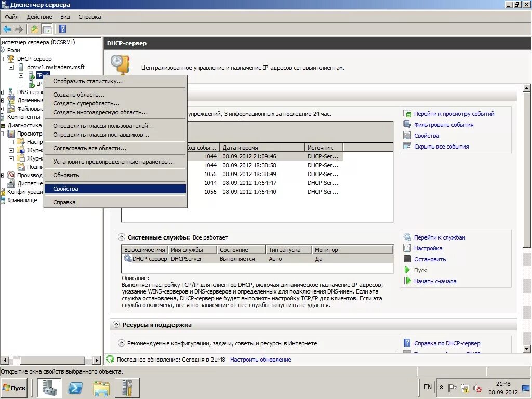Click the Начать сначала restart icon
This screenshot has width=532, height=399.
[x=407, y=281]
